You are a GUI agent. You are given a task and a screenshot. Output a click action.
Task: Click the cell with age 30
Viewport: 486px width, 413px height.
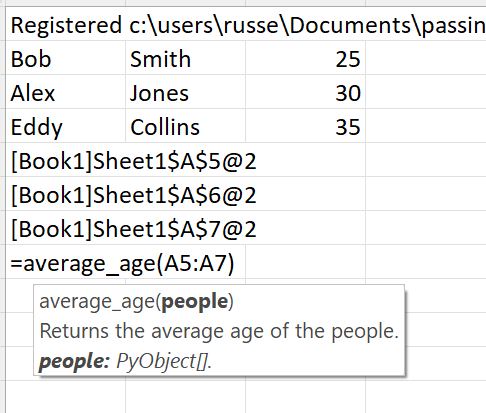[x=305, y=92]
